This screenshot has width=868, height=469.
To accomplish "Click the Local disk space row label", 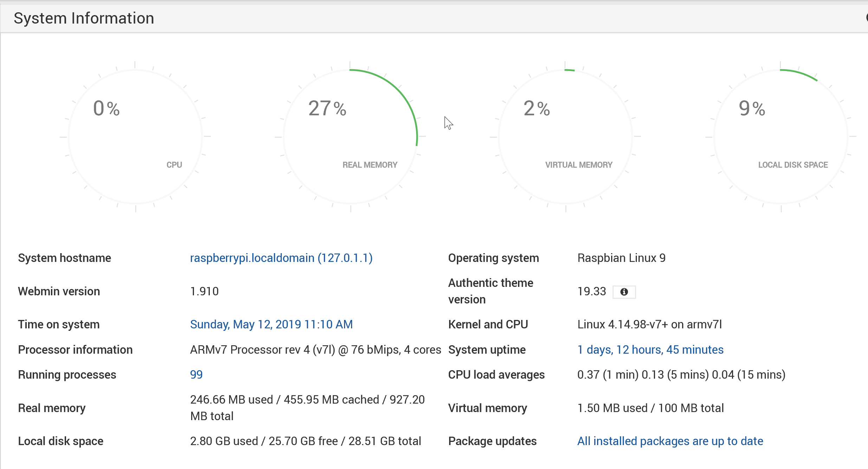I will pos(60,441).
